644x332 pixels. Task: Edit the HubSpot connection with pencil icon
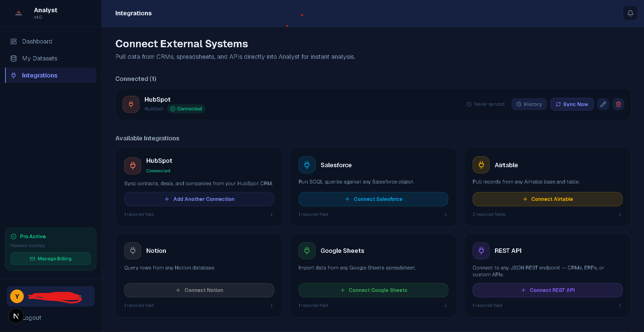click(603, 104)
